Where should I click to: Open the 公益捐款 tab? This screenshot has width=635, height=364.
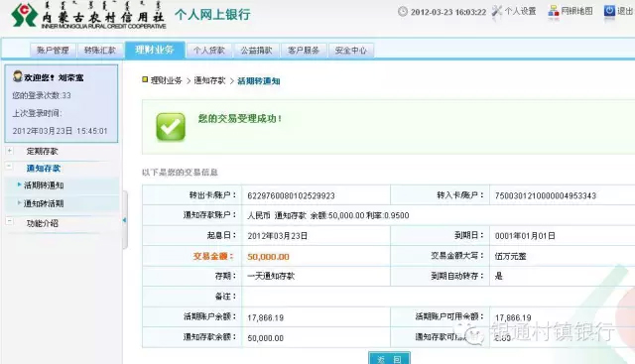256,51
